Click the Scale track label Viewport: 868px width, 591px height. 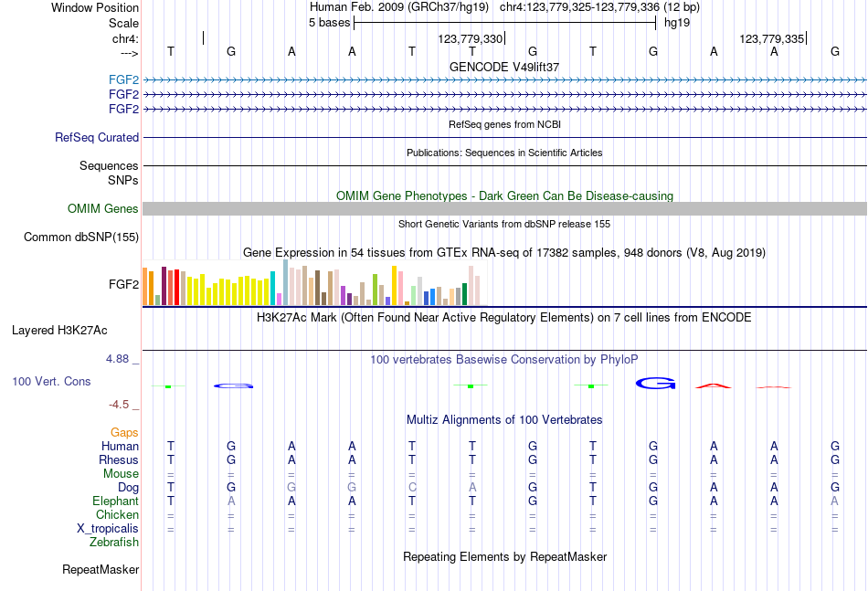click(x=123, y=23)
